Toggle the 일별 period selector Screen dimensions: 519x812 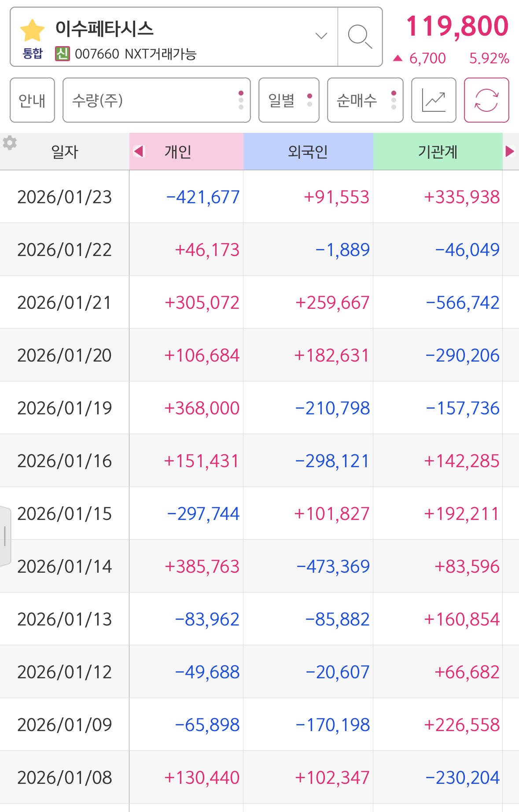pos(288,100)
